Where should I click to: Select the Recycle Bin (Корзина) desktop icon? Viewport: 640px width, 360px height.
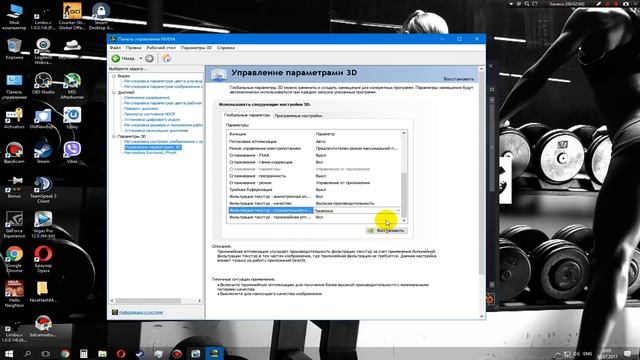14,49
